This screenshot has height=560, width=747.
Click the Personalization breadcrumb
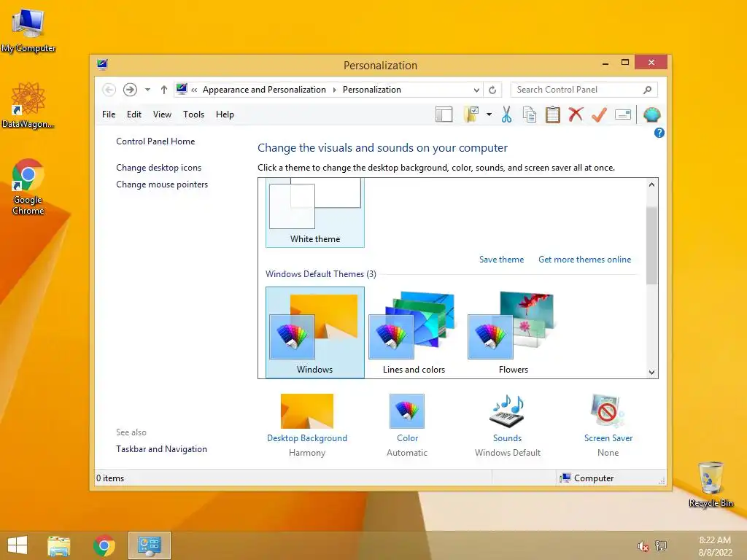371,90
